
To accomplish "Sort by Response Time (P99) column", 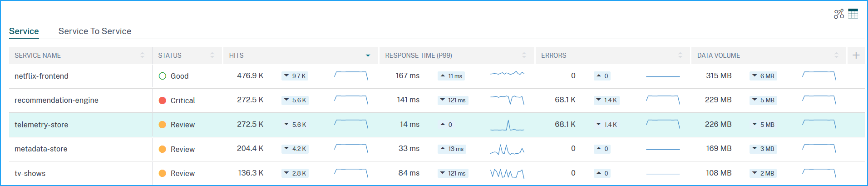I will click(524, 55).
